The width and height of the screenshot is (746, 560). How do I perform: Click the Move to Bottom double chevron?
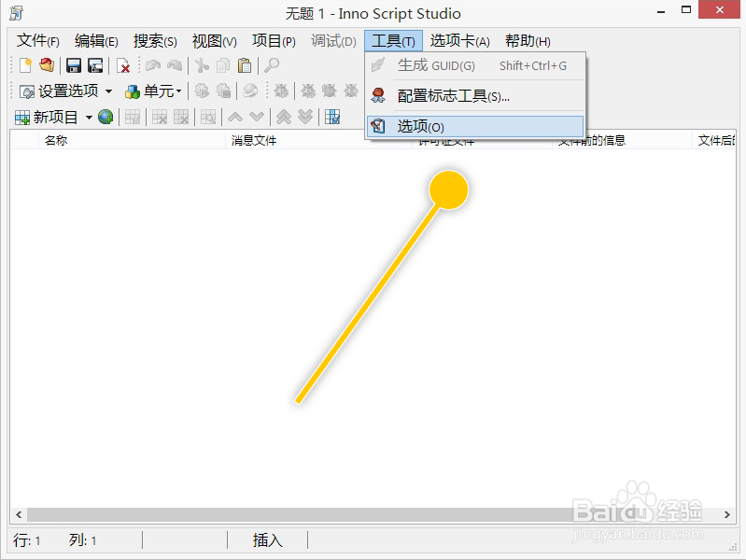(x=305, y=117)
